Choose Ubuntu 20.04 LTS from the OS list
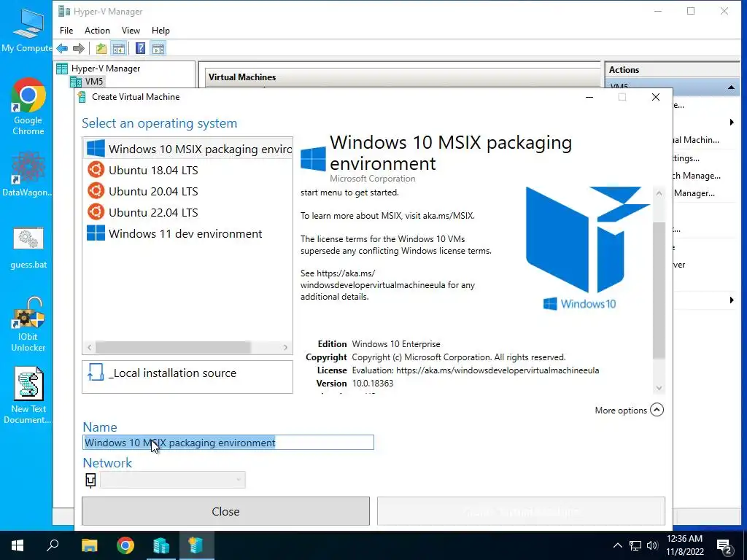This screenshot has height=560, width=747. (x=187, y=192)
